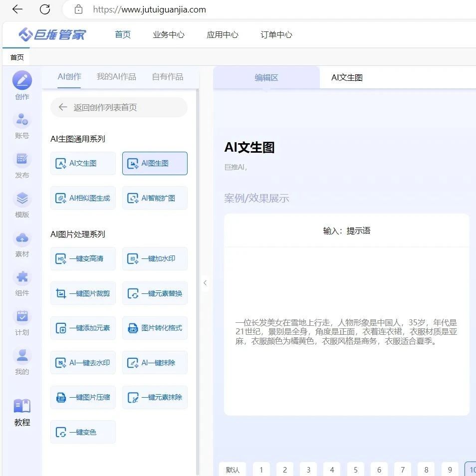This screenshot has height=476, width=476.
Task: Switch to the 我的AI作品 tab
Action: [x=116, y=76]
